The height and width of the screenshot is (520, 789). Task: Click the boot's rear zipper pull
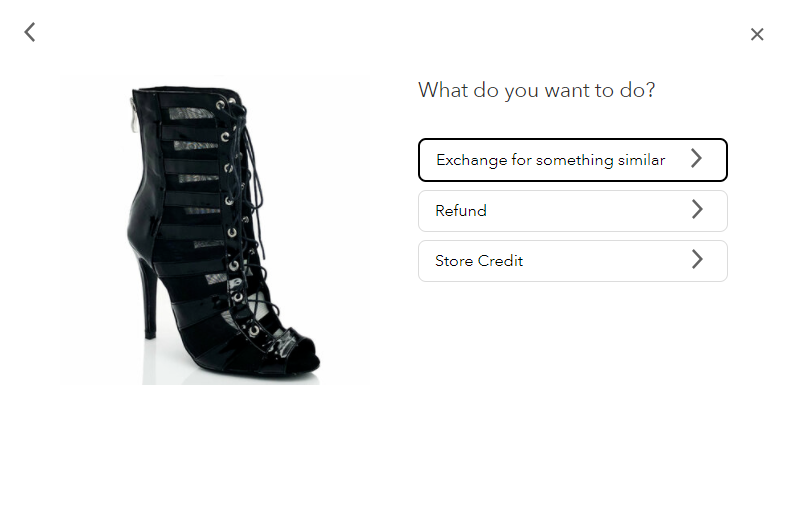(134, 116)
